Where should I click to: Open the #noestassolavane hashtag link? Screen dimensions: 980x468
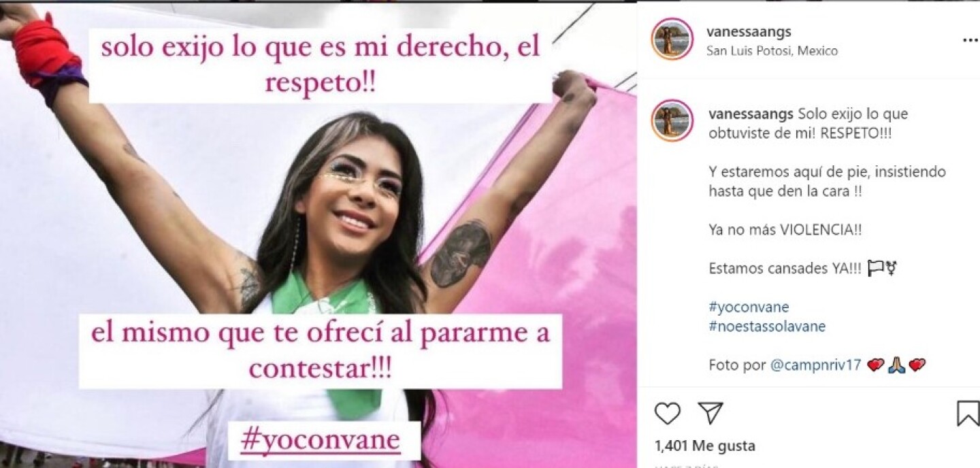[767, 327]
